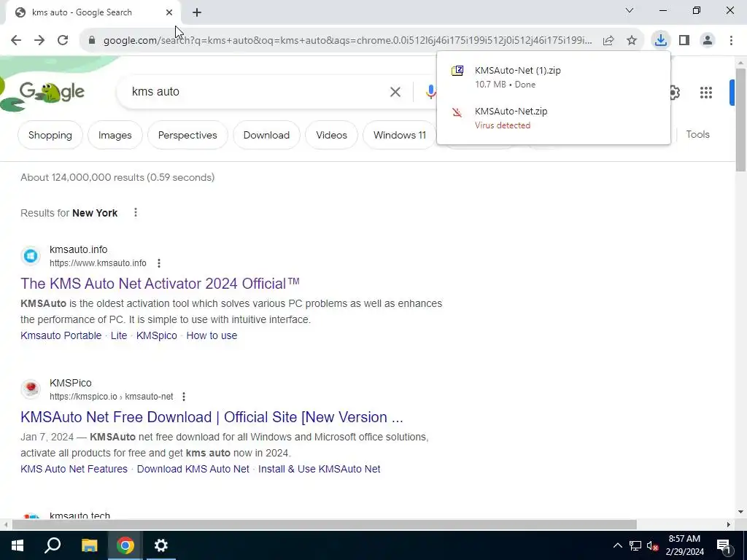Open the KMSAuto-Net (1).zip download entry
Image resolution: width=747 pixels, height=560 pixels.
553,77
